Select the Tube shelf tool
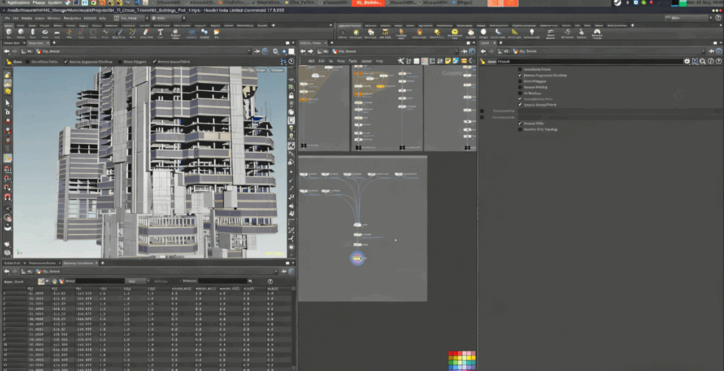 33,33
